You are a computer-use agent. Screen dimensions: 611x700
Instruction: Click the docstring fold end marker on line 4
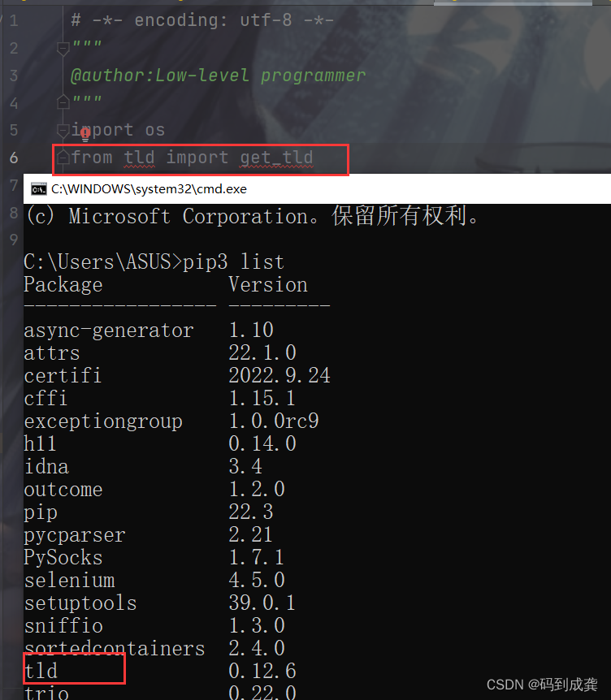(63, 102)
